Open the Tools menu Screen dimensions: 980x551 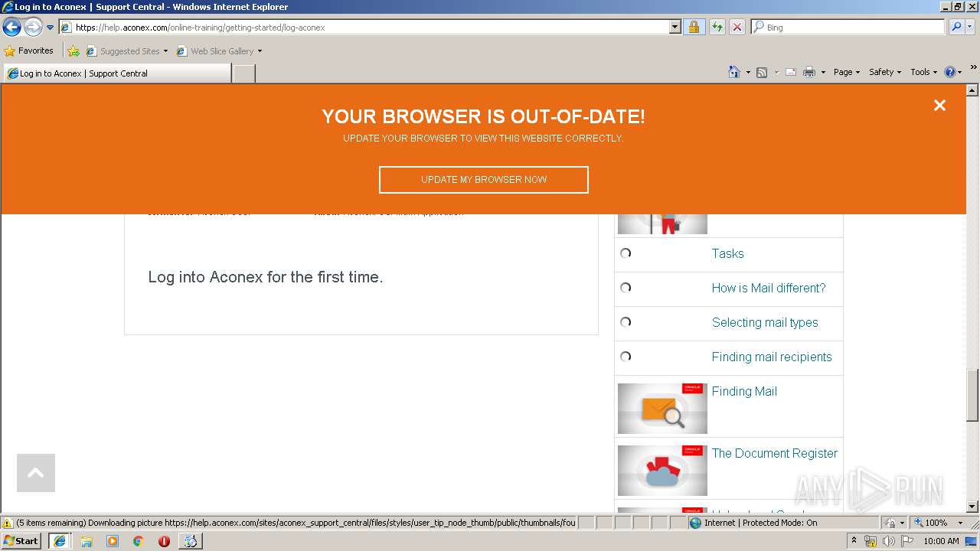coord(924,72)
